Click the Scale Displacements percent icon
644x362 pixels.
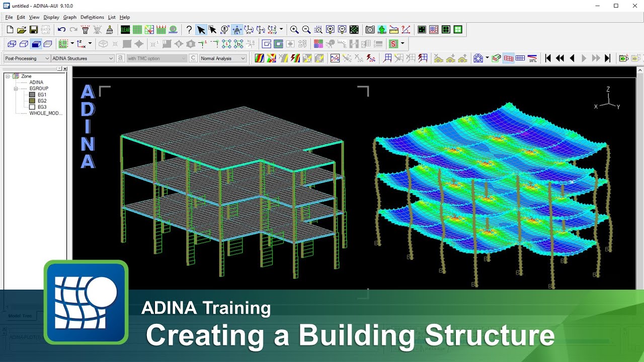(532, 58)
